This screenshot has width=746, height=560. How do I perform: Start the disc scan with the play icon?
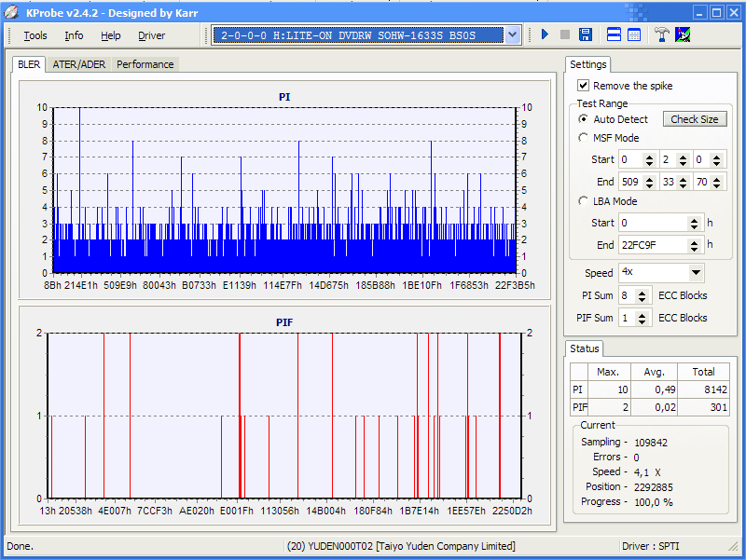click(545, 34)
